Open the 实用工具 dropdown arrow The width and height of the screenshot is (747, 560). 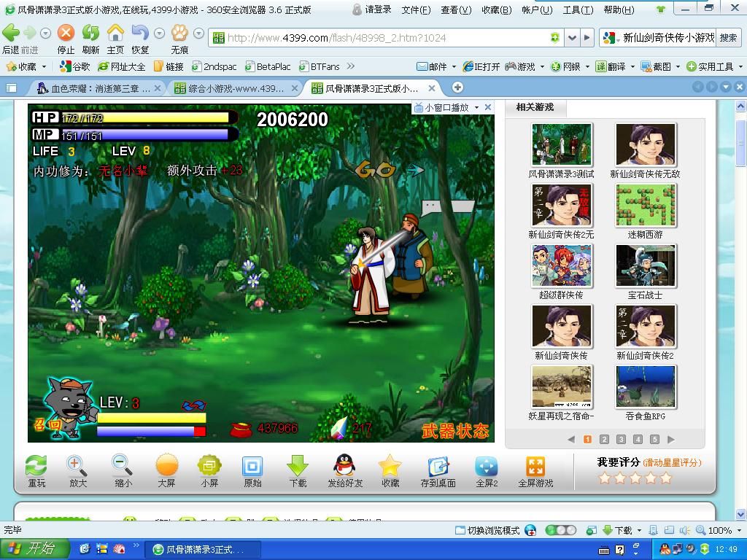(x=741, y=66)
